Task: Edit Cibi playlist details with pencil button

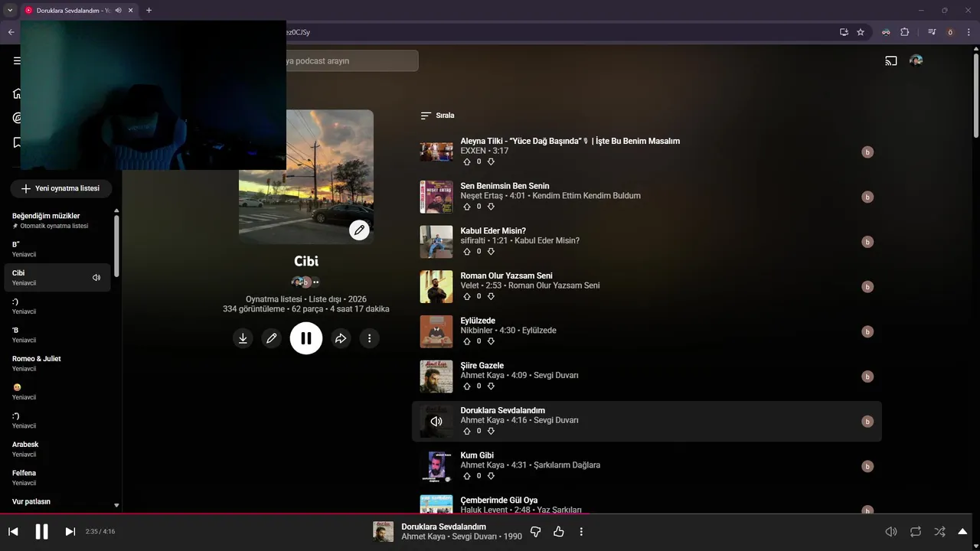Action: 271,338
